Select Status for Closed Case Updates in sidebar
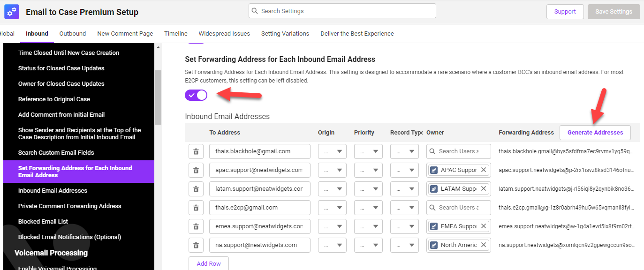The image size is (644, 270). 61,68
